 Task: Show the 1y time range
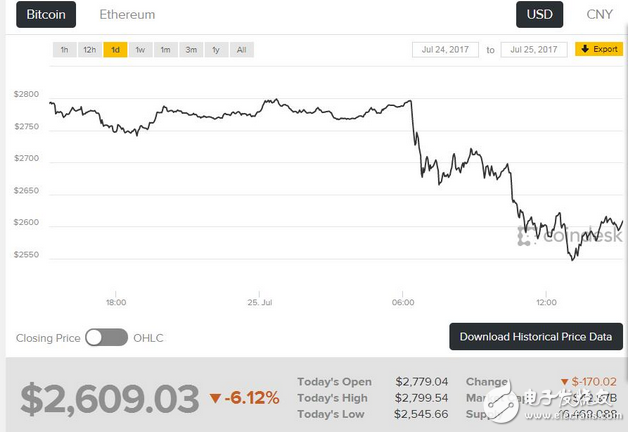pyautogui.click(x=216, y=49)
